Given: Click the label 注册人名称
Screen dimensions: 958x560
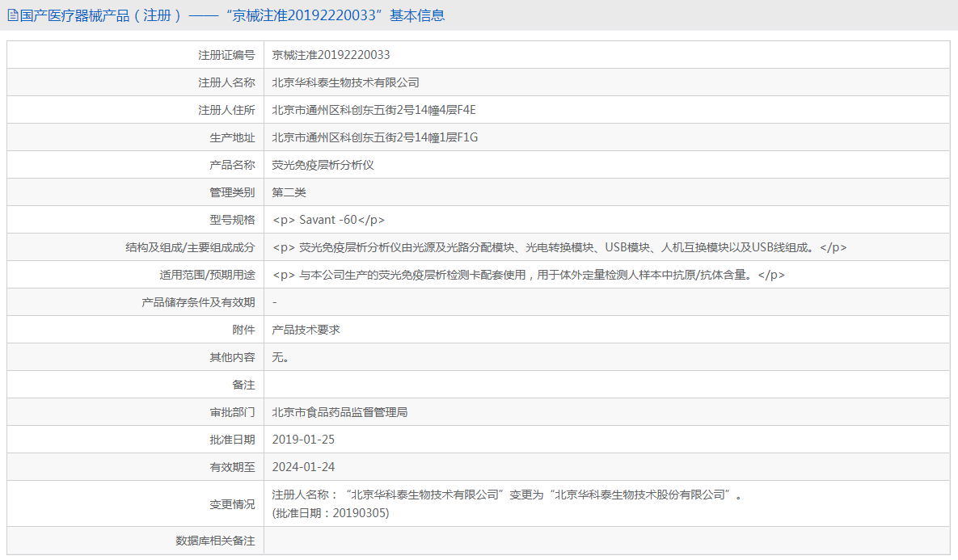Looking at the screenshot, I should pyautogui.click(x=226, y=82).
